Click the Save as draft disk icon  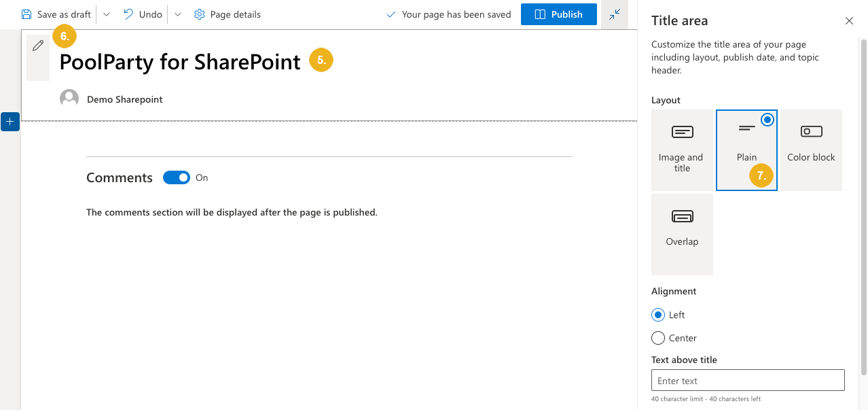pyautogui.click(x=26, y=14)
